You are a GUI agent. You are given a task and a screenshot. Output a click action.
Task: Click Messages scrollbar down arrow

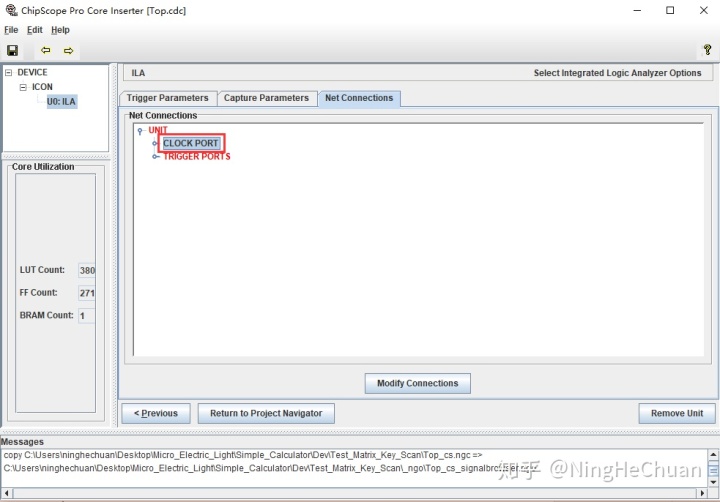tap(713, 482)
